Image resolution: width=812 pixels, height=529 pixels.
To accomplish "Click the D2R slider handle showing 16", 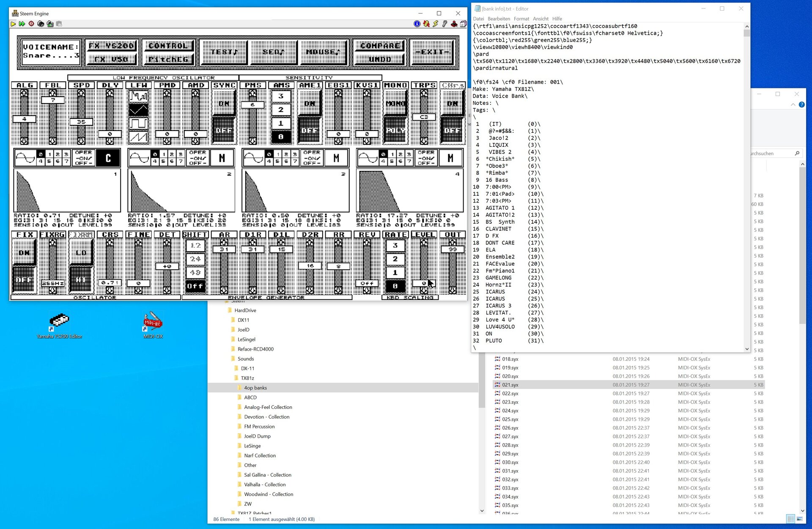I will click(x=310, y=266).
